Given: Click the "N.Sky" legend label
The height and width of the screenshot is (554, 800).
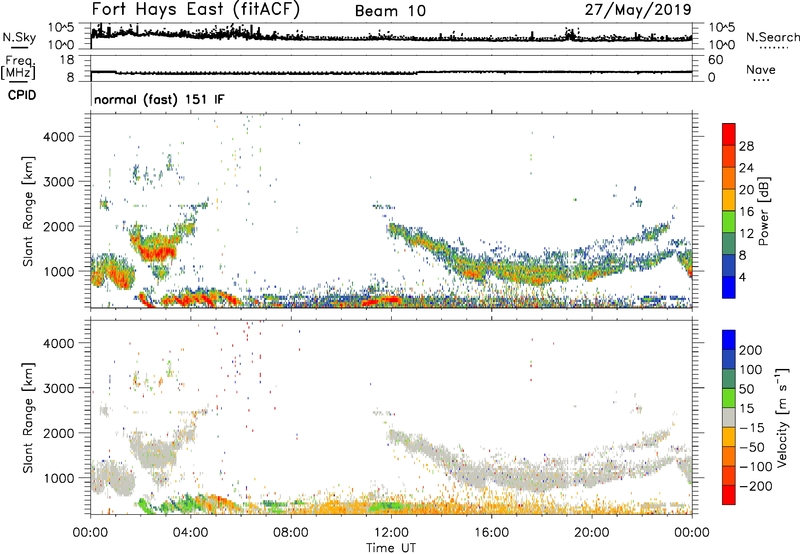Looking at the screenshot, I should (x=19, y=38).
